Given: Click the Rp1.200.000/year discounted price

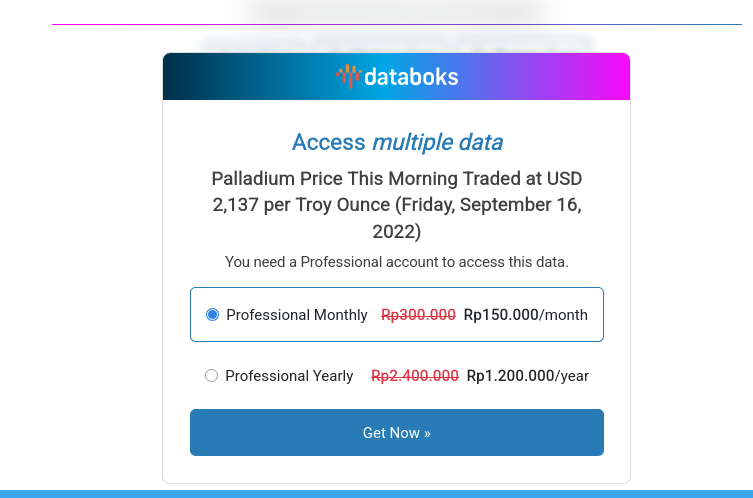Looking at the screenshot, I should click(x=527, y=376).
